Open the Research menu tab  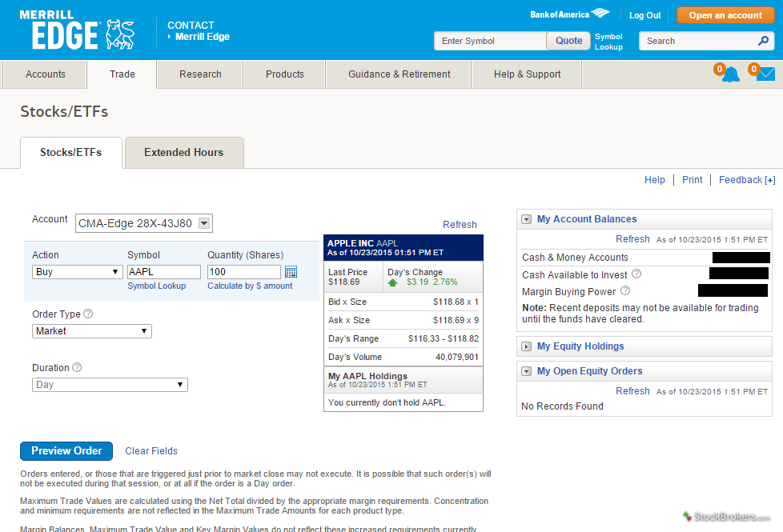coord(200,74)
